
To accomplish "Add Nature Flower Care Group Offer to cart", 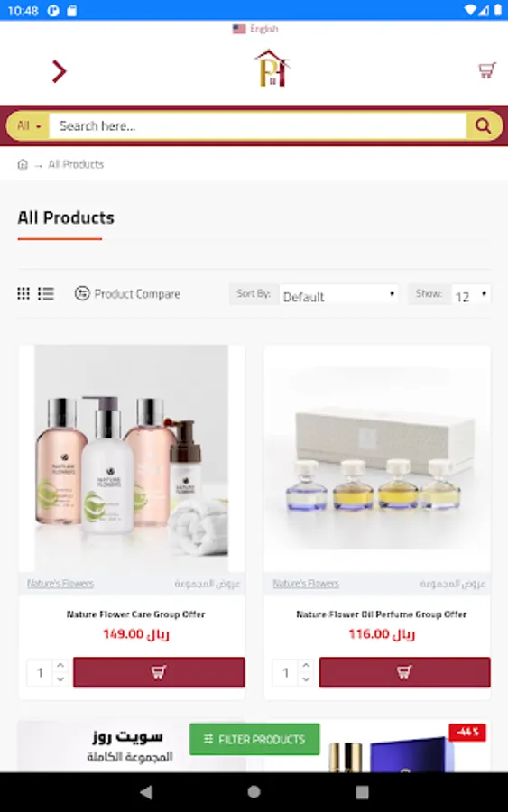I will pos(159,672).
